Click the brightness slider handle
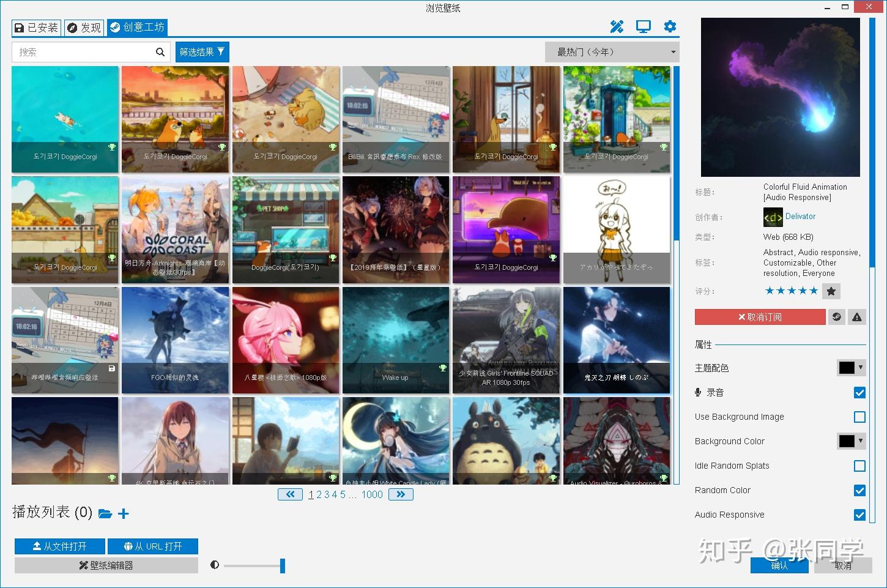The width and height of the screenshot is (887, 588). click(x=283, y=565)
